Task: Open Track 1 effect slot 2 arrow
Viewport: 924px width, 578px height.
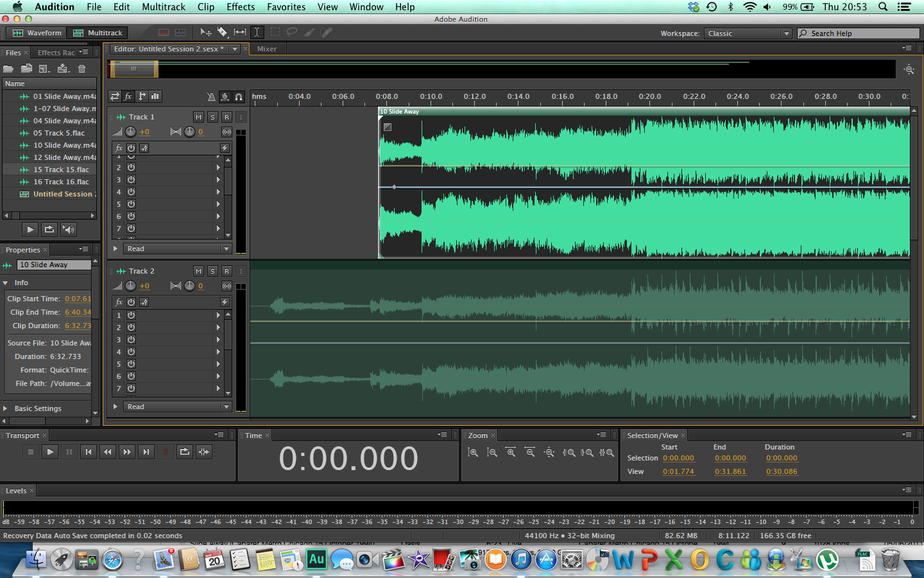Action: coord(218,168)
